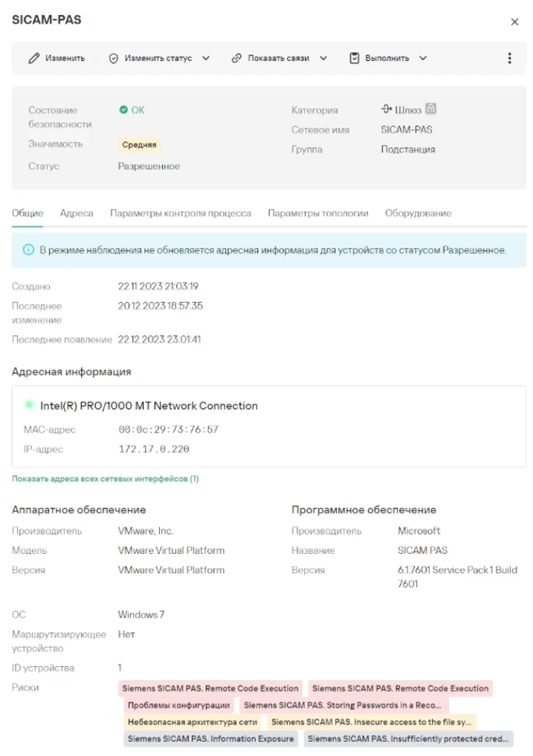Expand the Показать связи dropdown
This screenshot has width=533, height=756.
coord(323,58)
